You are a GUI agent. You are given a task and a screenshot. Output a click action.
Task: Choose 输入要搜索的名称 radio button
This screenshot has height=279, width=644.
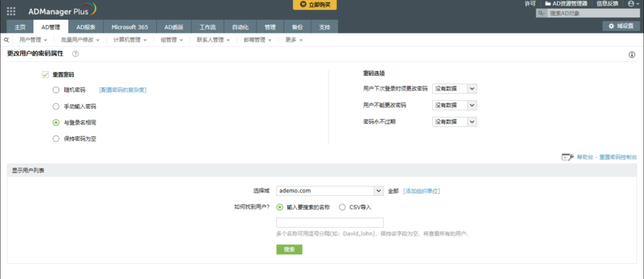[280, 207]
